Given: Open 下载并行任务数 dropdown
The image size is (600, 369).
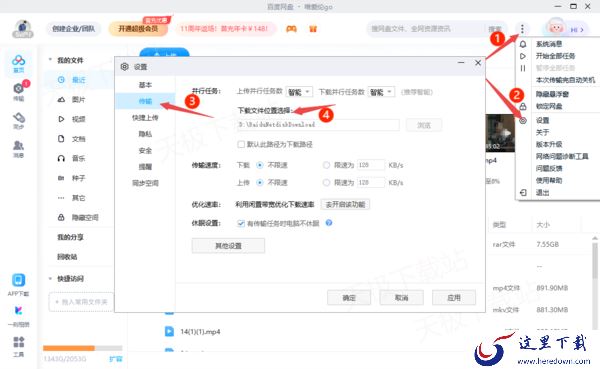Looking at the screenshot, I should tap(381, 92).
